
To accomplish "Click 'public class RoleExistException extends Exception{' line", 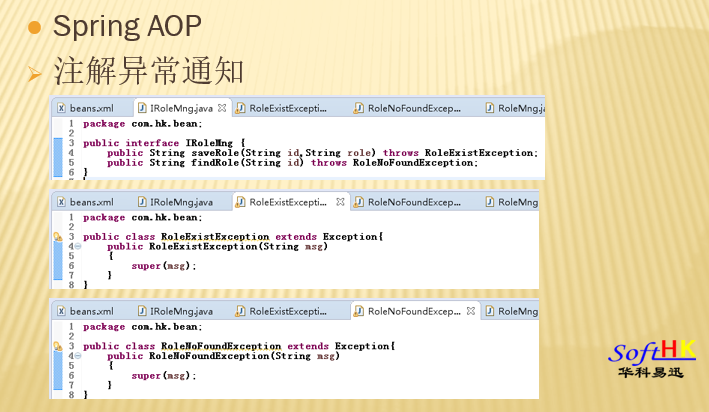I will (233, 237).
